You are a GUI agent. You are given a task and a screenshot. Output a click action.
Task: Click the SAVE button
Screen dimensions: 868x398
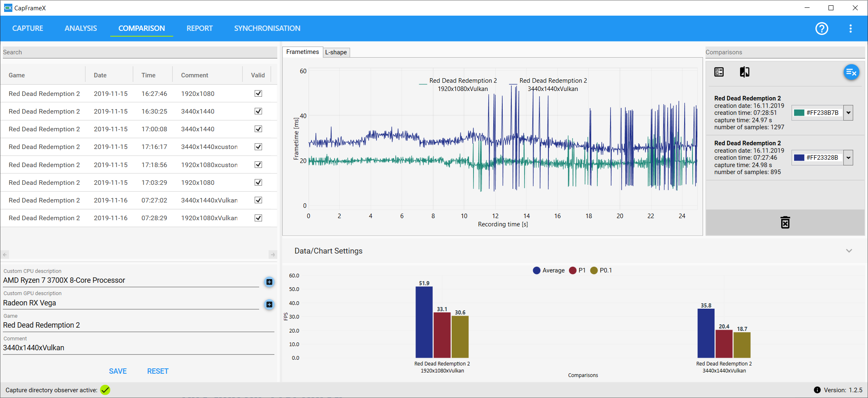pyautogui.click(x=118, y=371)
